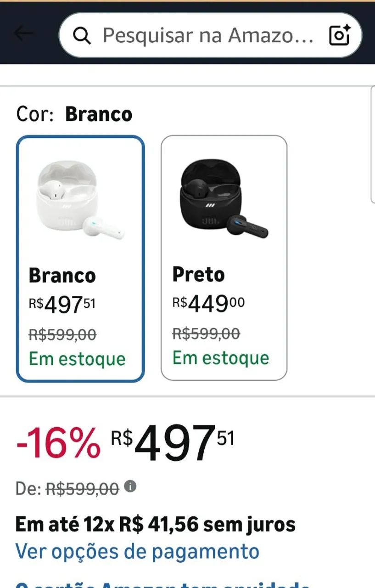This screenshot has height=588, width=375.
Task: Tap the magnifying glass search icon
Action: [82, 35]
